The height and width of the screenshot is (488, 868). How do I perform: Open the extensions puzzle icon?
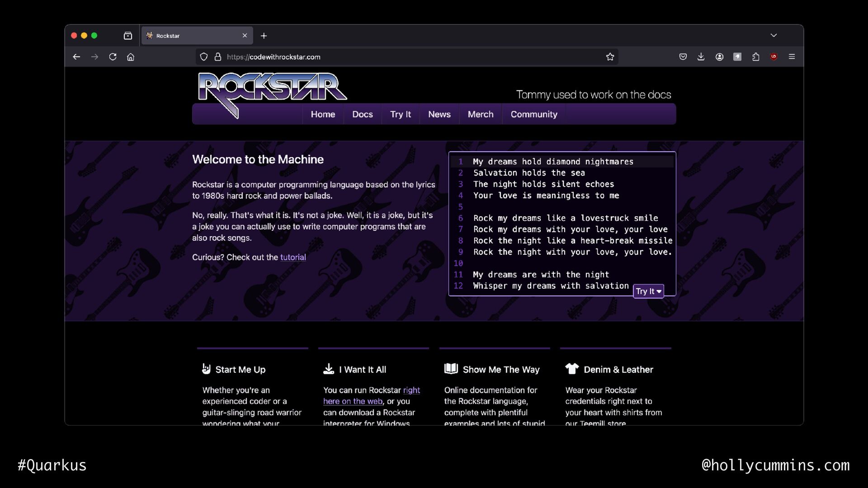pyautogui.click(x=755, y=57)
